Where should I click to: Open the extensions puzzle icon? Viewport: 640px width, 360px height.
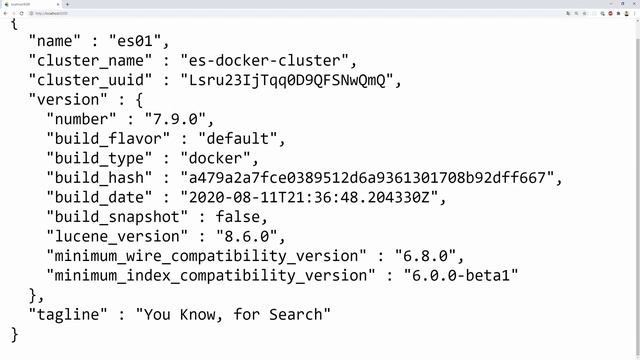[618, 13]
